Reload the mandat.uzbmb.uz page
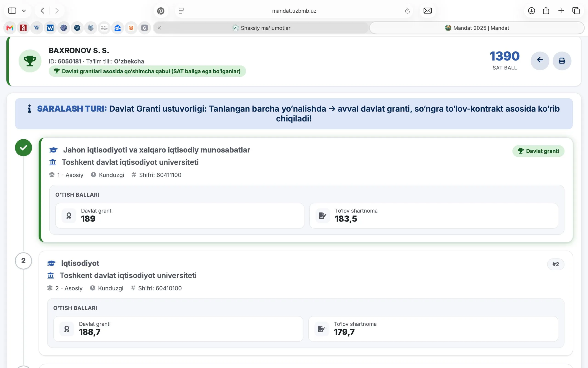The image size is (588, 368). point(407,11)
